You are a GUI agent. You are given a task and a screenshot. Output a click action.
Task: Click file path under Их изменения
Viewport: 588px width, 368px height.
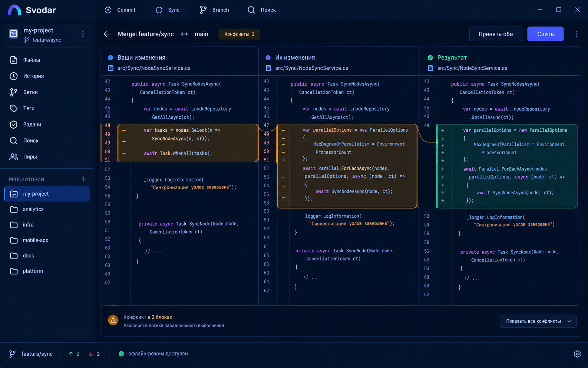(x=312, y=68)
